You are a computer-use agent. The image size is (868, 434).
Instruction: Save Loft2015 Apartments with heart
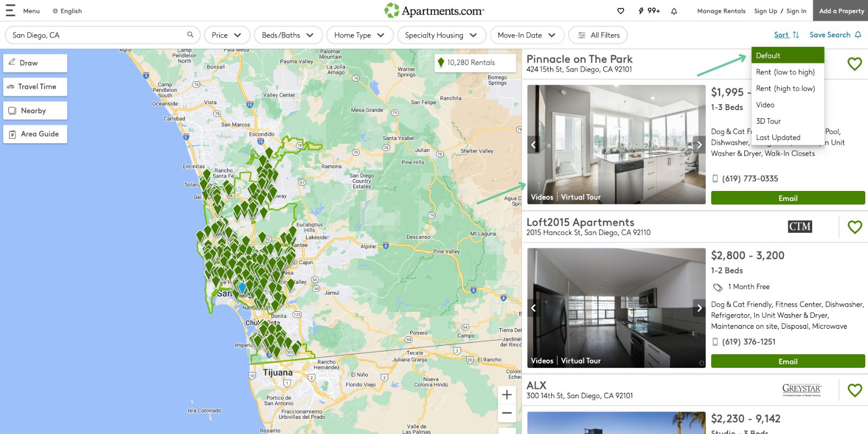coord(854,227)
